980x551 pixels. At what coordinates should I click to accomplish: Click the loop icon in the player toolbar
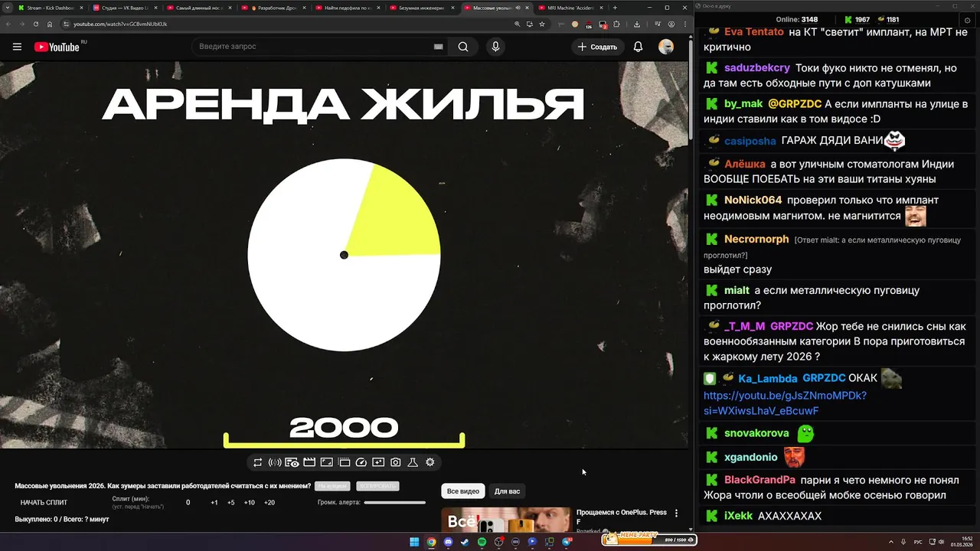click(258, 462)
